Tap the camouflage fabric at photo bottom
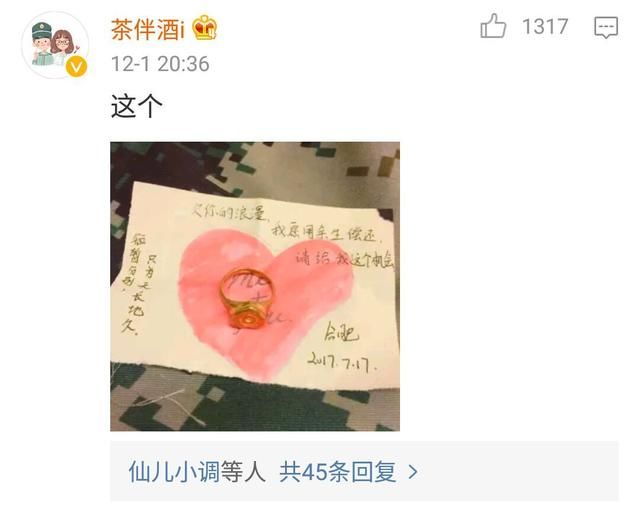The height and width of the screenshot is (515, 640). [x=255, y=406]
